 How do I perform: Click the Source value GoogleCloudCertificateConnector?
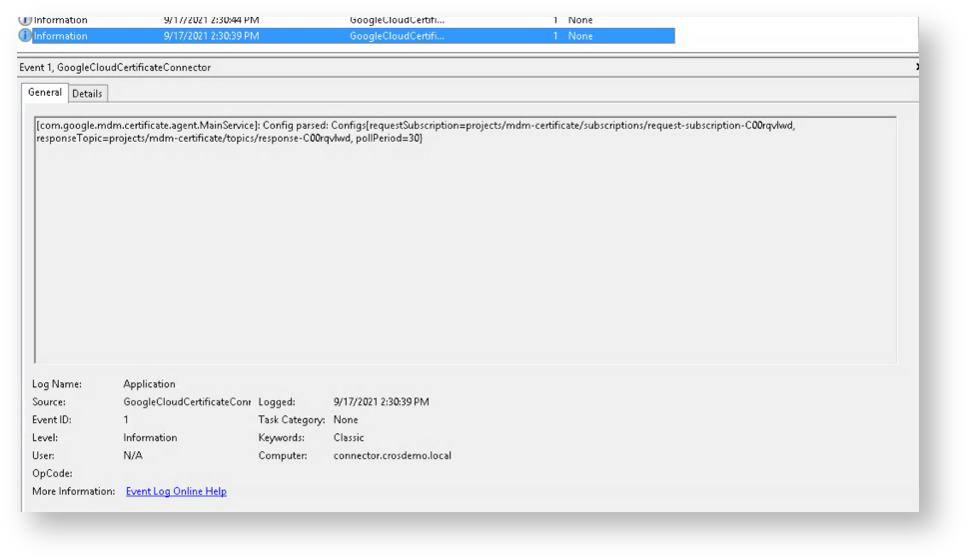coord(187,402)
